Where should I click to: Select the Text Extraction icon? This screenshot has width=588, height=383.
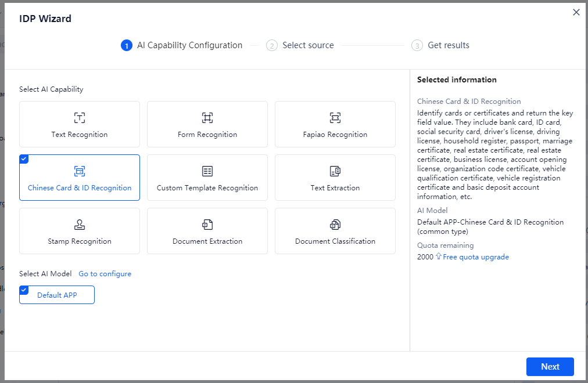[335, 171]
